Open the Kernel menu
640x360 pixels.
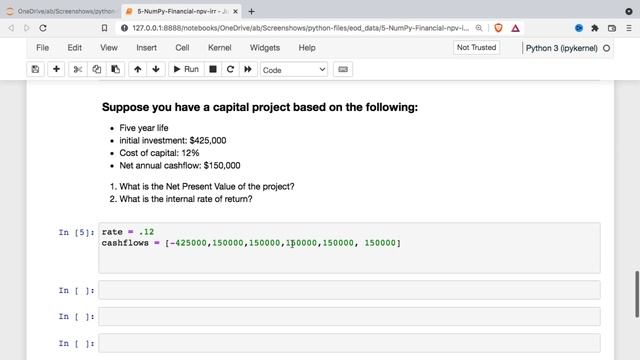click(x=220, y=48)
